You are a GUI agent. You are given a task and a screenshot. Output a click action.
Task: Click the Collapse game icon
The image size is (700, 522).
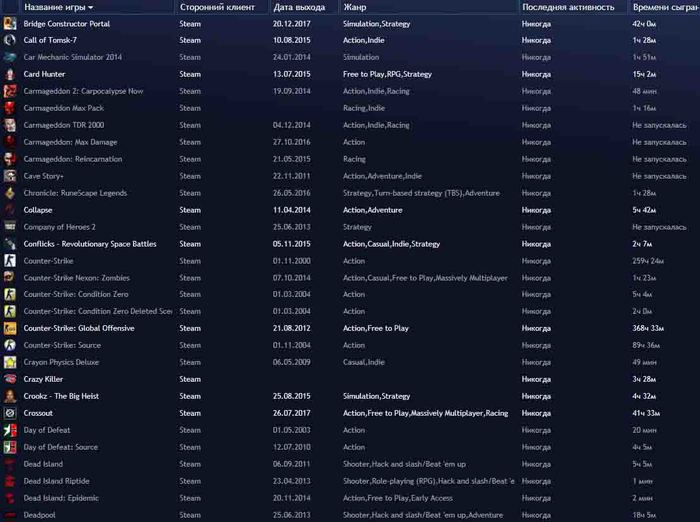(10, 210)
